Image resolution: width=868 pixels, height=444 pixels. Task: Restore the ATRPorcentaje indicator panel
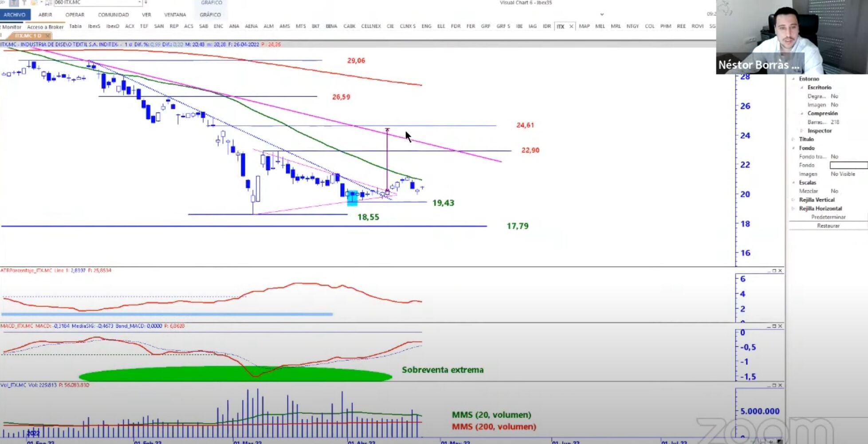774,271
